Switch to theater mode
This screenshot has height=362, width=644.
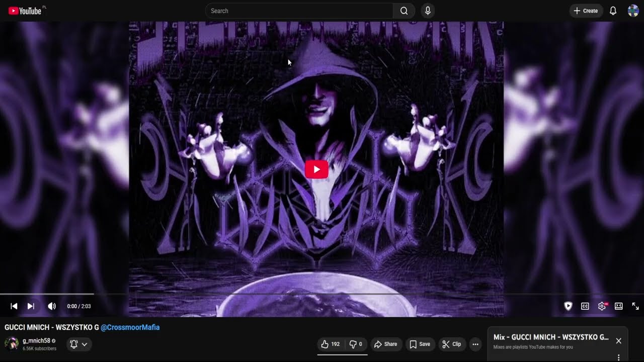pyautogui.click(x=619, y=306)
